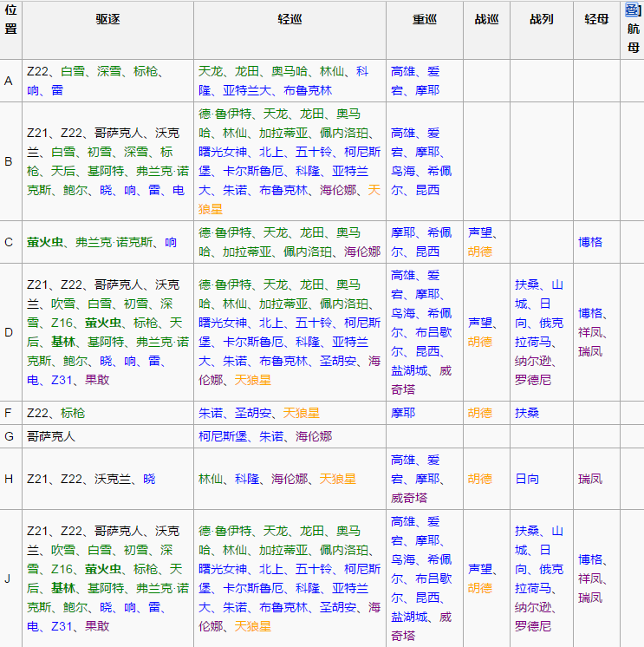The width and height of the screenshot is (644, 647).
Task: Open 晓 link in row H destroyers
Action: [x=149, y=479]
